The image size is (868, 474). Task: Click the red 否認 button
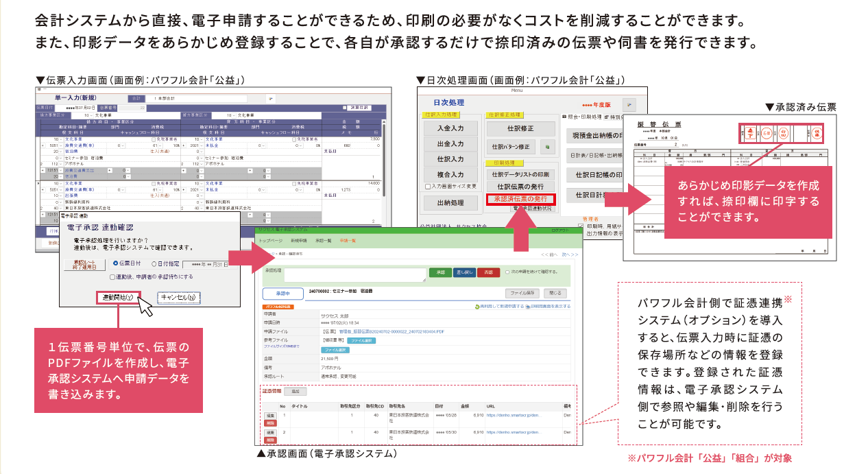pos(488,272)
